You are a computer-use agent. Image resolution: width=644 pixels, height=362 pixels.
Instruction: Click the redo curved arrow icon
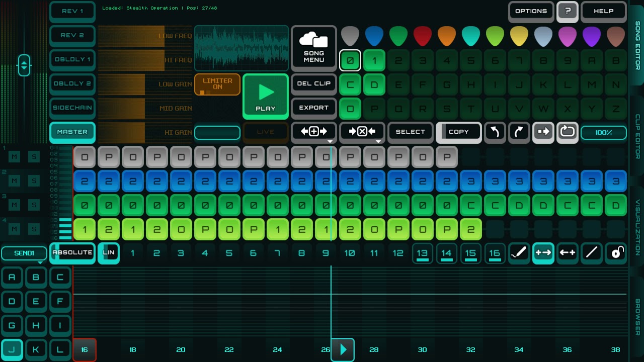click(x=519, y=132)
